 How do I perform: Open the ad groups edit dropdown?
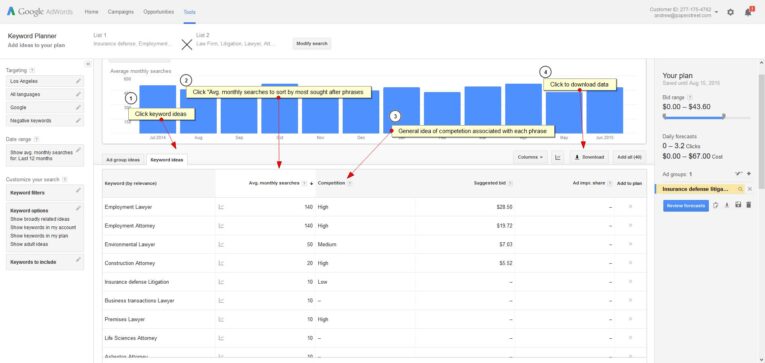pyautogui.click(x=738, y=174)
